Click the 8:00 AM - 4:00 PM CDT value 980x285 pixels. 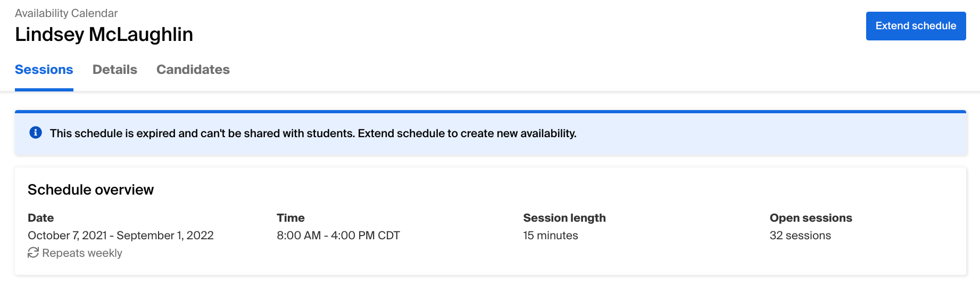[x=338, y=236]
